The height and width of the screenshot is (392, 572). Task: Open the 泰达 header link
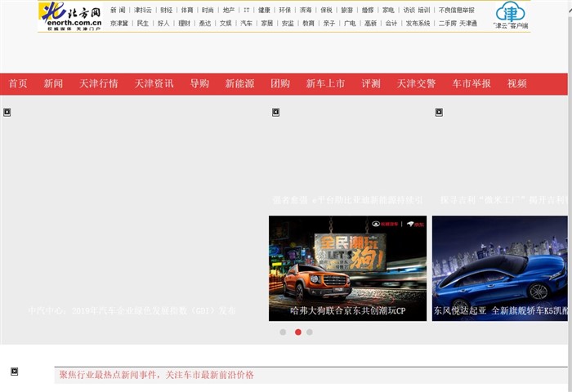pyautogui.click(x=205, y=24)
